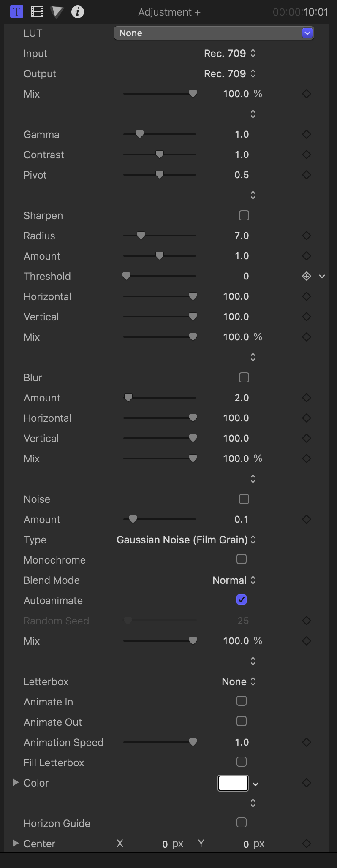Image resolution: width=337 pixels, height=868 pixels.
Task: Open the Info inspector icon
Action: point(77,12)
